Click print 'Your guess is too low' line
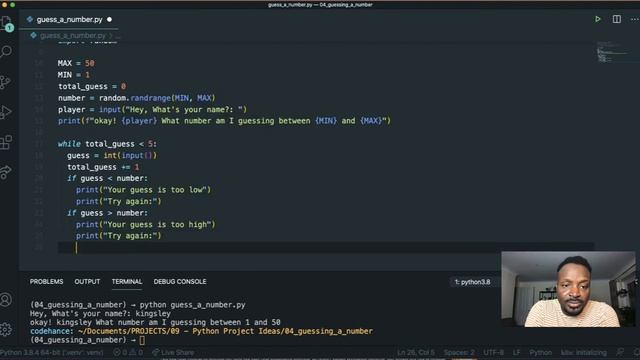The image size is (640, 360). pos(143,190)
